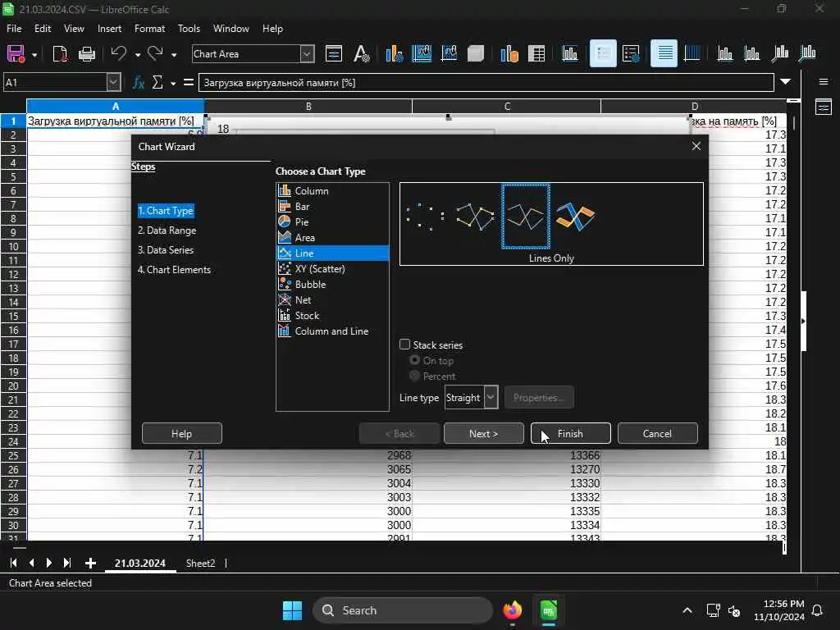840x630 pixels.
Task: Click the Format Selection icon
Action: click(334, 54)
